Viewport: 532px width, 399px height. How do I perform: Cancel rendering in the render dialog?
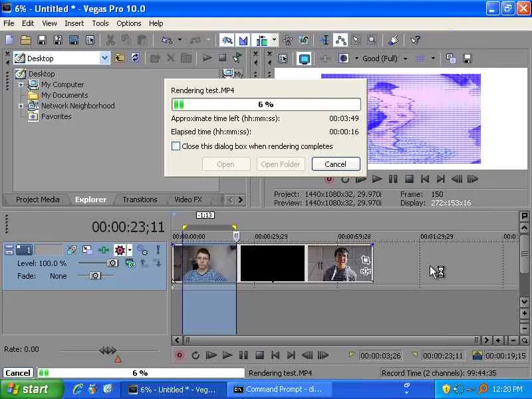click(336, 164)
